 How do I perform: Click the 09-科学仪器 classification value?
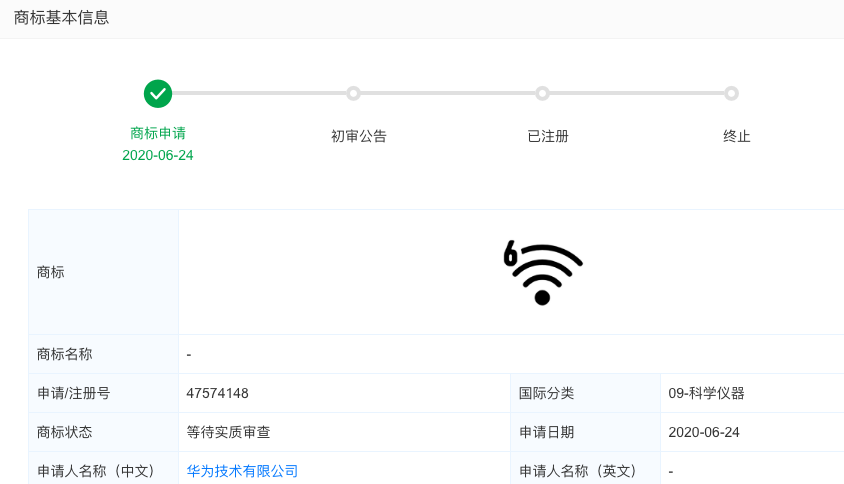pyautogui.click(x=706, y=393)
